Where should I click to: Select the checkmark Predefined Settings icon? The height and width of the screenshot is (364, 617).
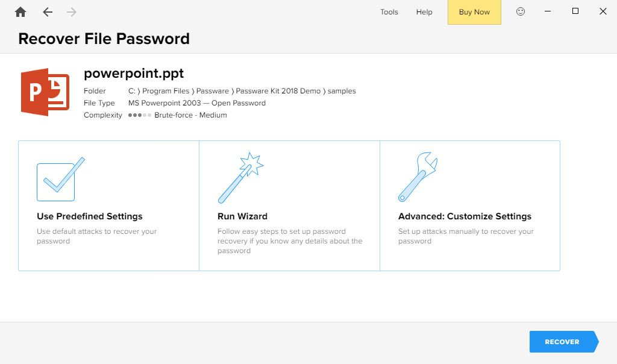pos(58,180)
